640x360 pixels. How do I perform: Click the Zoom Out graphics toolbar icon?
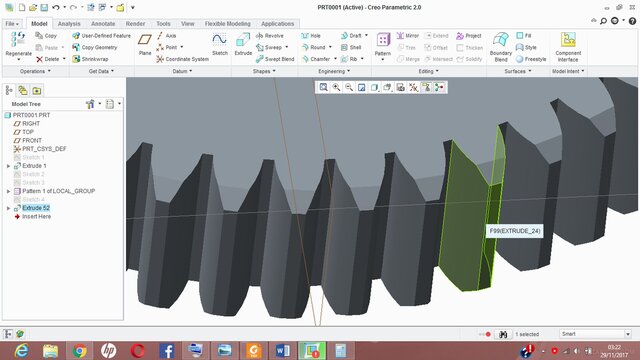(349, 87)
